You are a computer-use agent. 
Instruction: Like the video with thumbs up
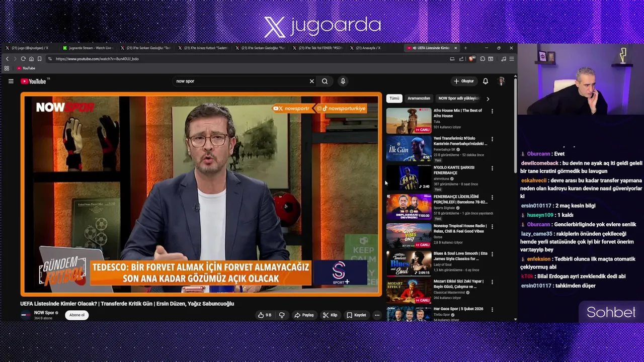click(x=265, y=315)
